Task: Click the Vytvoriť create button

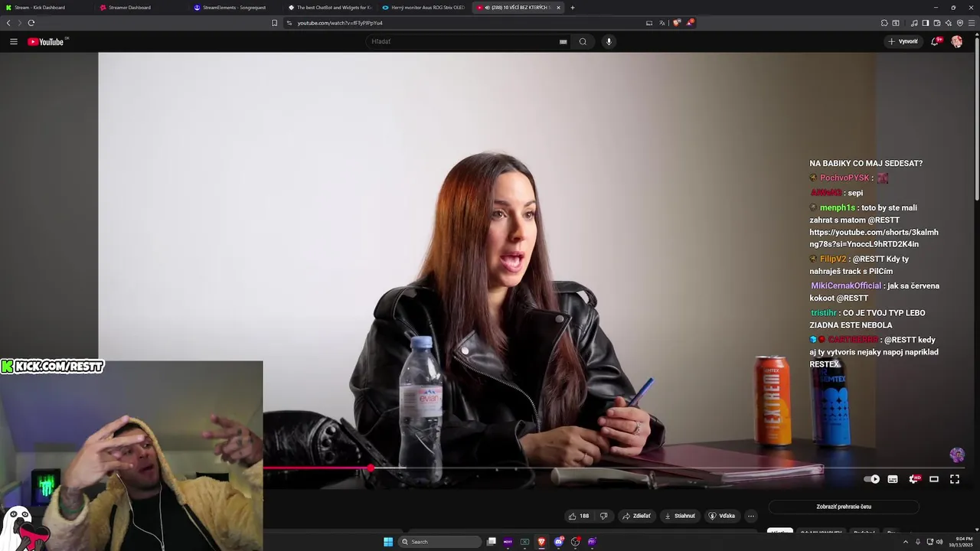Action: point(903,41)
